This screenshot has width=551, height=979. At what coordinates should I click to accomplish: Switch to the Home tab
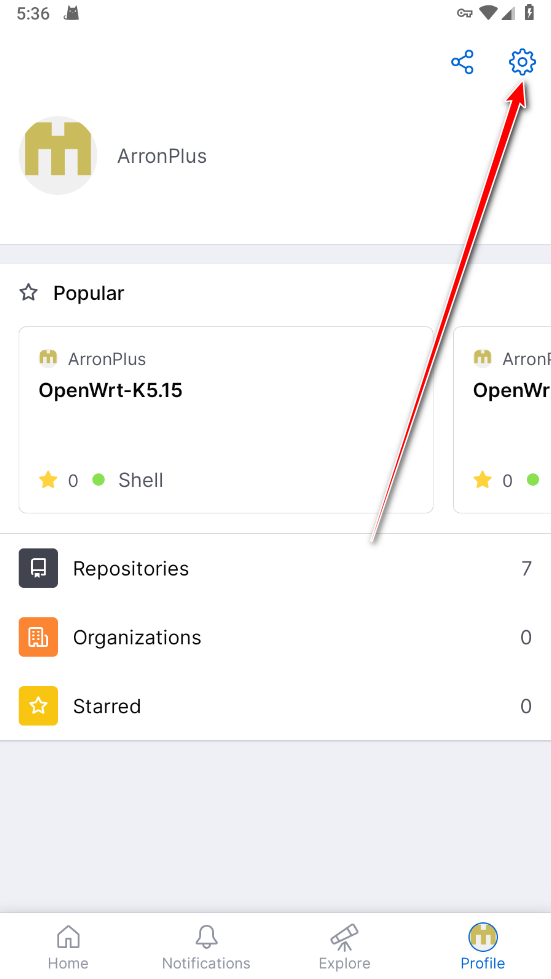click(x=68, y=947)
